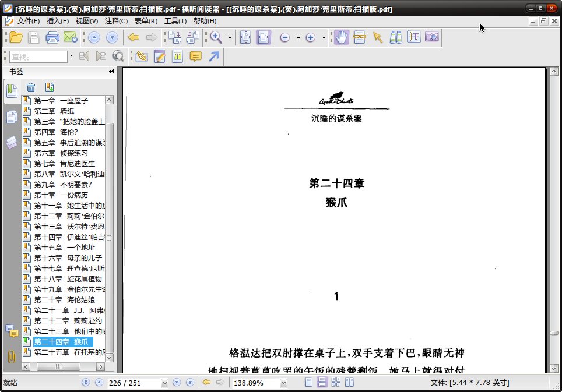Zoom out with the minus button

coord(285,37)
